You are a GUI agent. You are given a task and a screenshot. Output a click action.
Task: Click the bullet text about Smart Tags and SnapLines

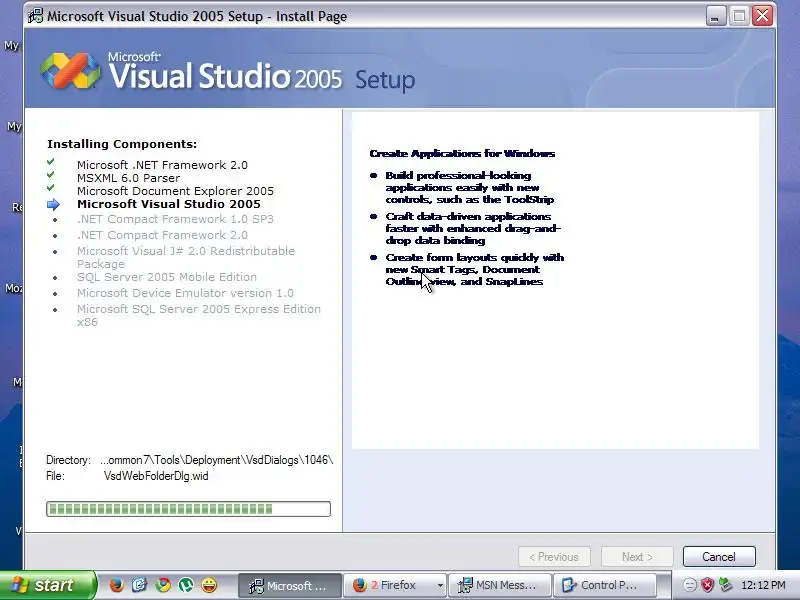(x=474, y=269)
